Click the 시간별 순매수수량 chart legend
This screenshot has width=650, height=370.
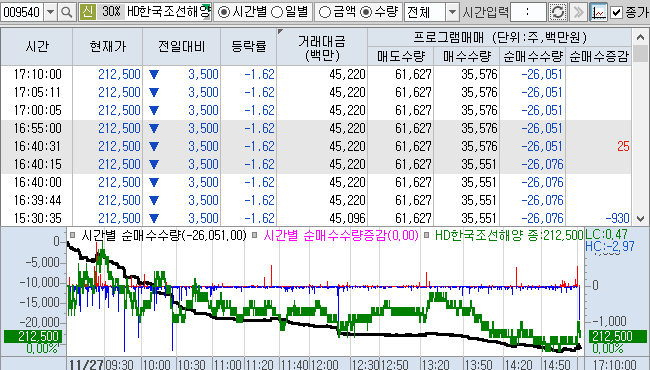point(164,236)
